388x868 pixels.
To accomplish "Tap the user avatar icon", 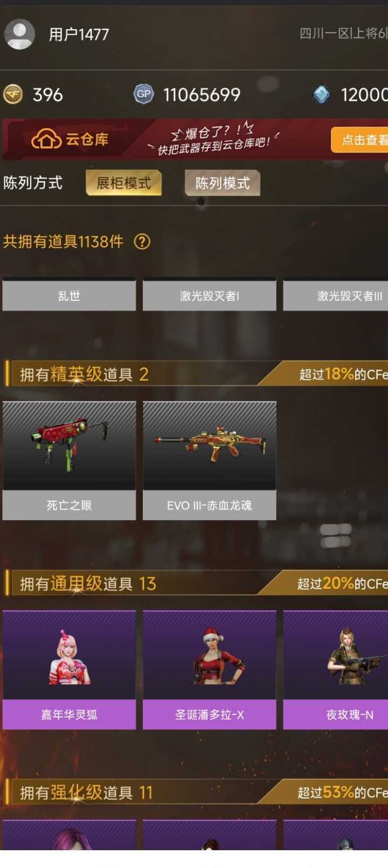I will tap(20, 34).
